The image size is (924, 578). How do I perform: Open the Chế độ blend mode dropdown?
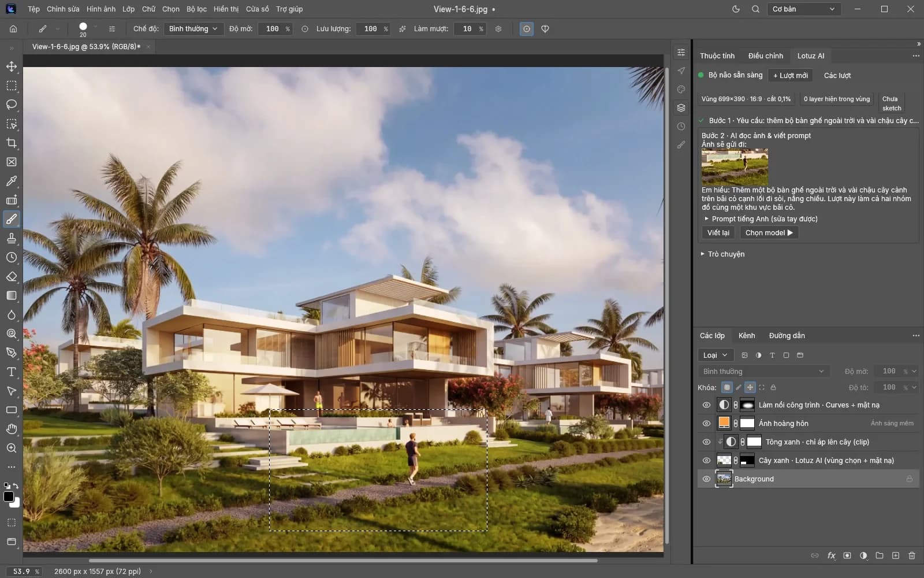point(194,29)
